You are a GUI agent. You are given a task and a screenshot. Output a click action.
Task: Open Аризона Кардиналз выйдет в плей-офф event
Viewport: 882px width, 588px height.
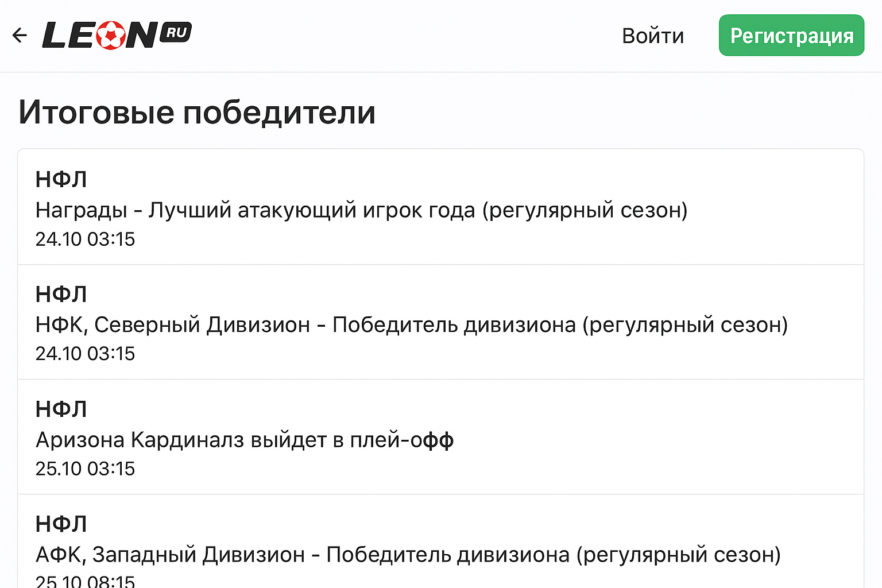click(x=245, y=440)
